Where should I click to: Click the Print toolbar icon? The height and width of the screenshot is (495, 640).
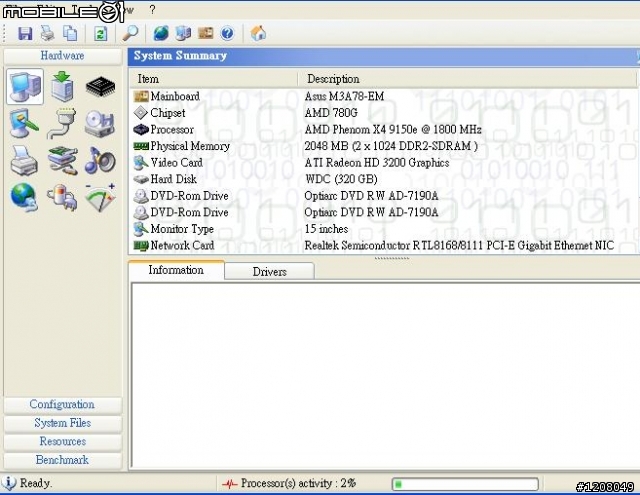pos(47,33)
